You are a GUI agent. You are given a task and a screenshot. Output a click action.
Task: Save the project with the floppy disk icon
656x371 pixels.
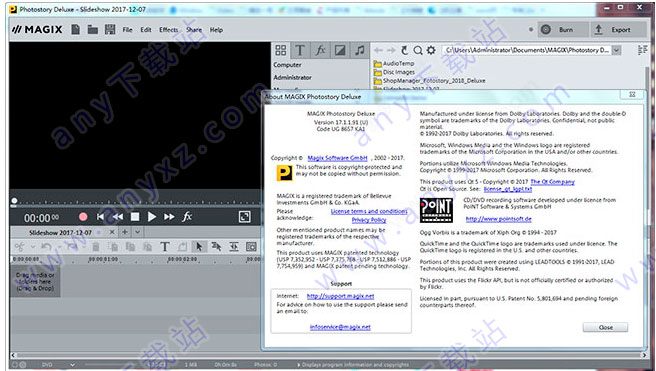click(110, 29)
